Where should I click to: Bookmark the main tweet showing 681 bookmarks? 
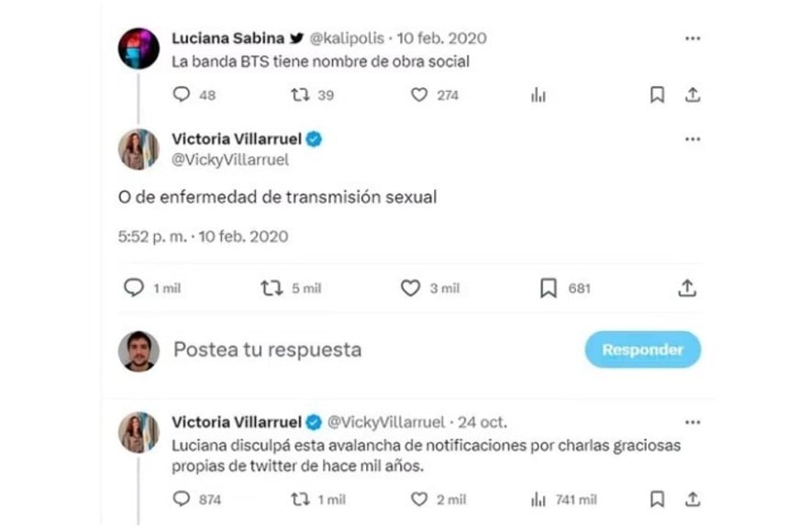click(549, 288)
